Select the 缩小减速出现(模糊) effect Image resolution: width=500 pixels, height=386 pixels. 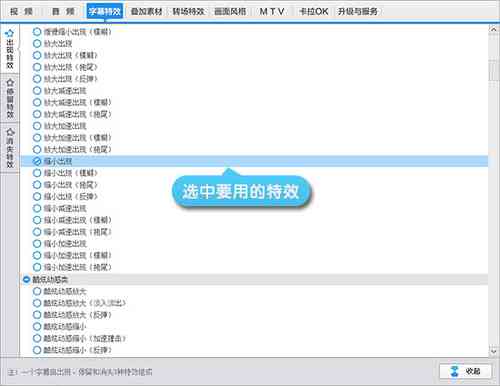tap(72, 220)
